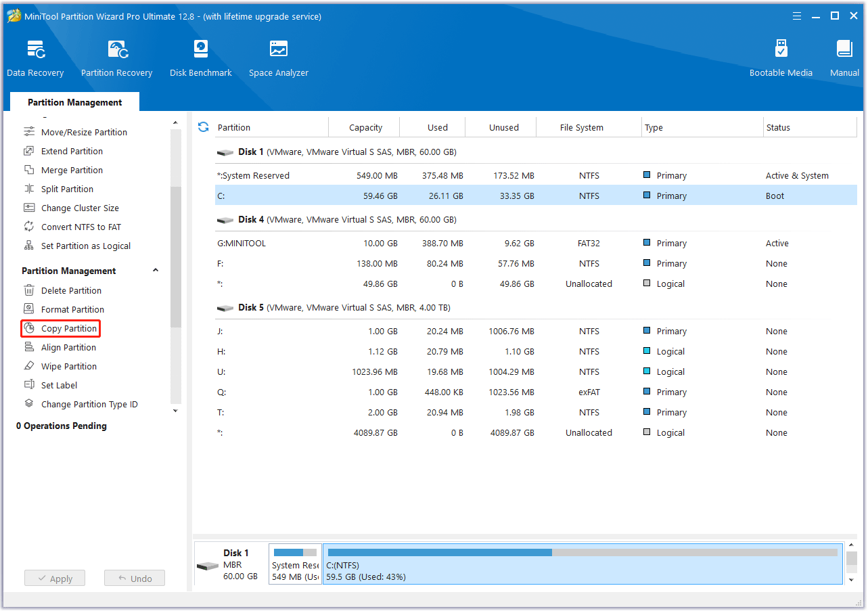868x611 pixels.
Task: Click the Apply button
Action: click(55, 579)
